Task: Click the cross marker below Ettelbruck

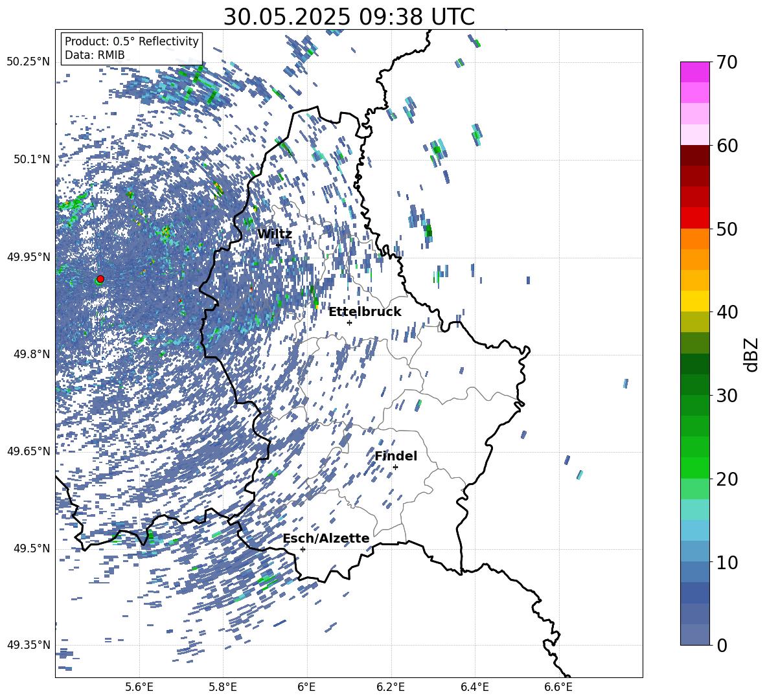Action: (x=349, y=322)
